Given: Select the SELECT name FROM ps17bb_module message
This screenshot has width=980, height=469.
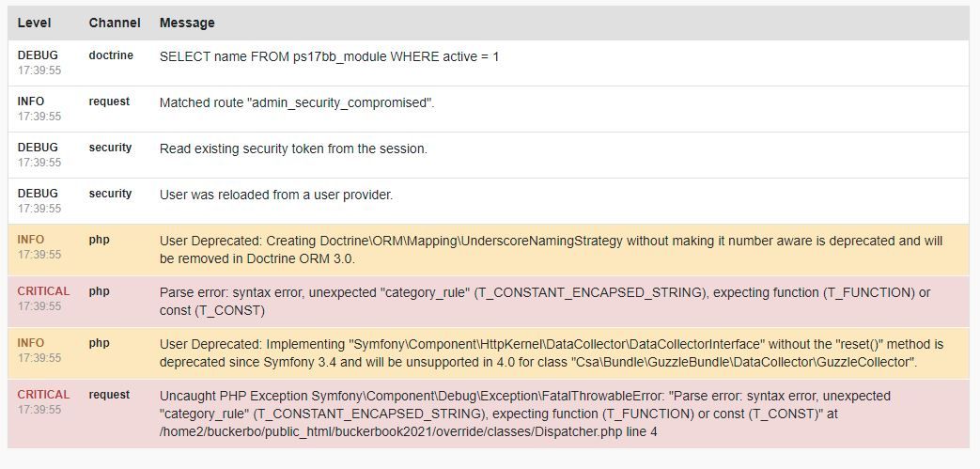Looking at the screenshot, I should (x=330, y=57).
